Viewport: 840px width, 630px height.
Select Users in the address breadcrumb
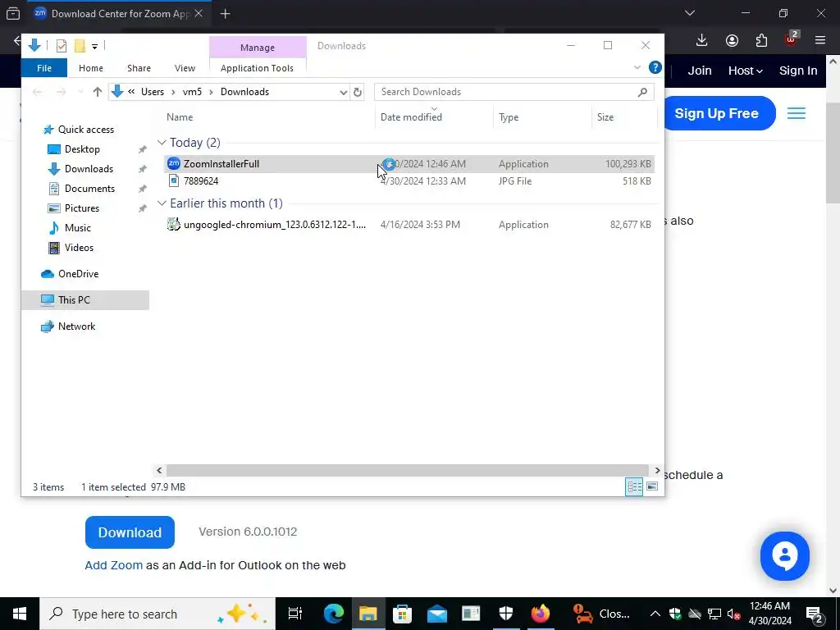click(x=152, y=92)
